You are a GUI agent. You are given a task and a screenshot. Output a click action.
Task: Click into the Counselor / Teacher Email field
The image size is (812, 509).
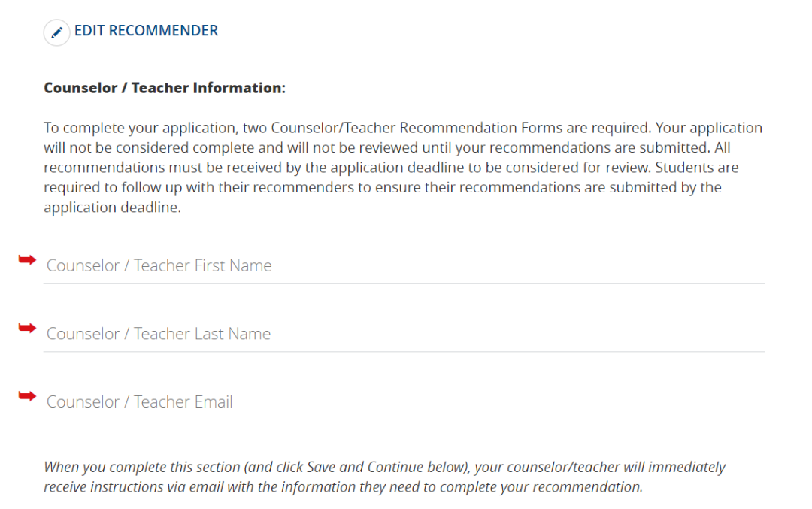(x=403, y=402)
